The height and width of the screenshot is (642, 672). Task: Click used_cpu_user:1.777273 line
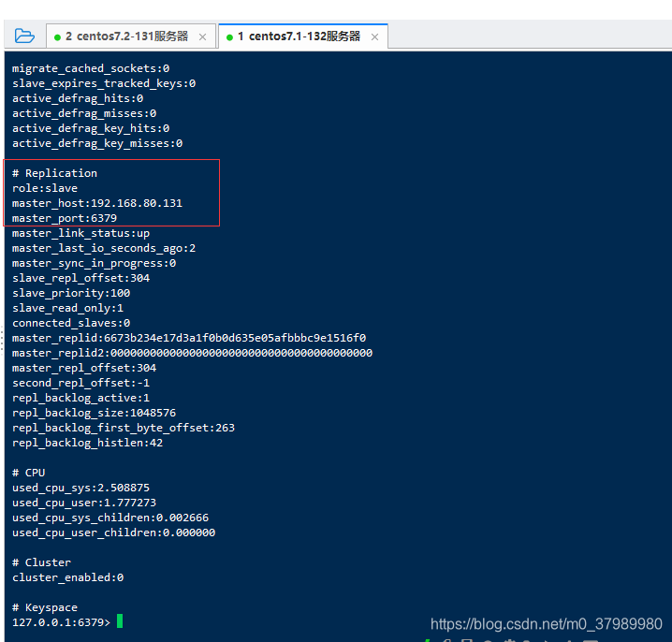(84, 503)
